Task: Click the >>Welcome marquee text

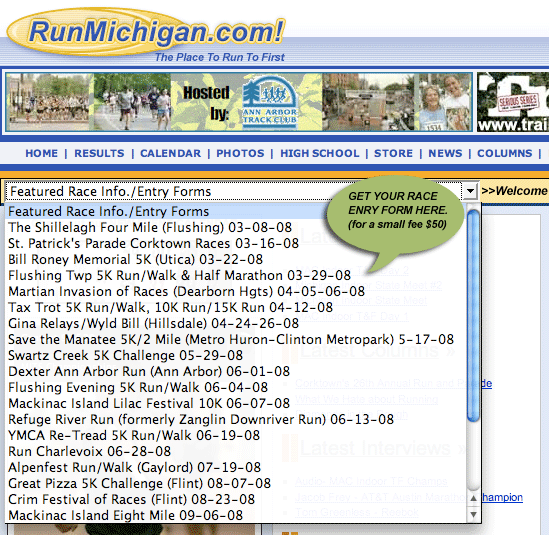Action: click(514, 191)
